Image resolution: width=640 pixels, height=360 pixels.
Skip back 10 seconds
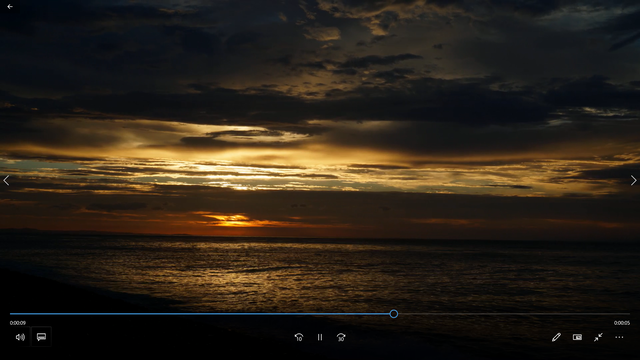[299, 337]
